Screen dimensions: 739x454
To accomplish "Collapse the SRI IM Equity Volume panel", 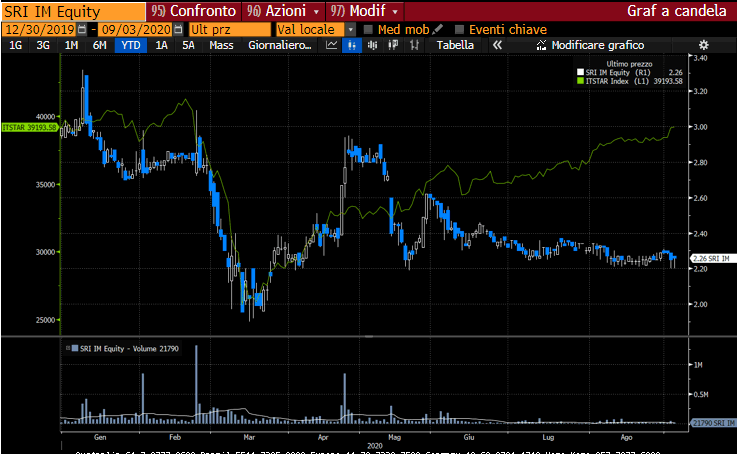I will [x=68, y=348].
